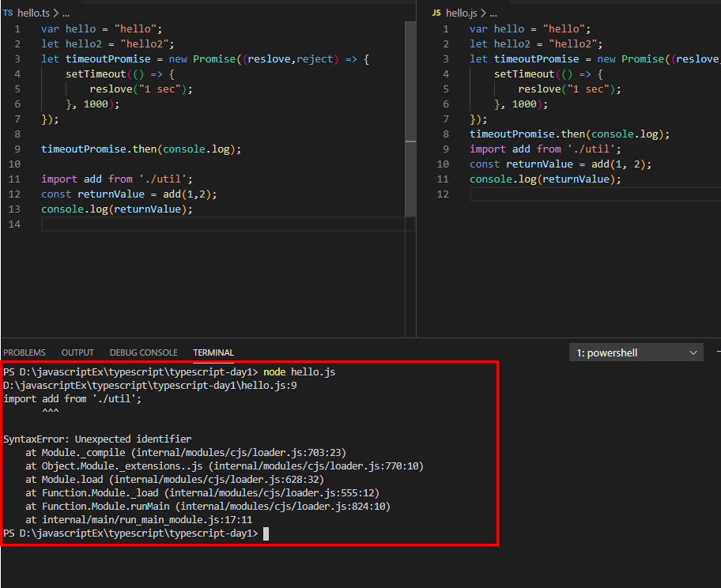721x588 pixels.
Task: Open the hello.ts breadcrumb item
Action: (x=33, y=13)
